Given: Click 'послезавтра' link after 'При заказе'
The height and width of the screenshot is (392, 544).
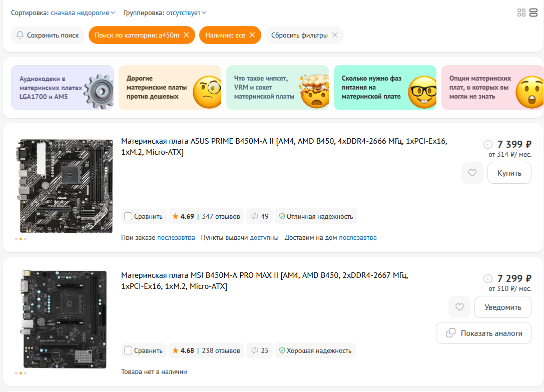Looking at the screenshot, I should 176,237.
